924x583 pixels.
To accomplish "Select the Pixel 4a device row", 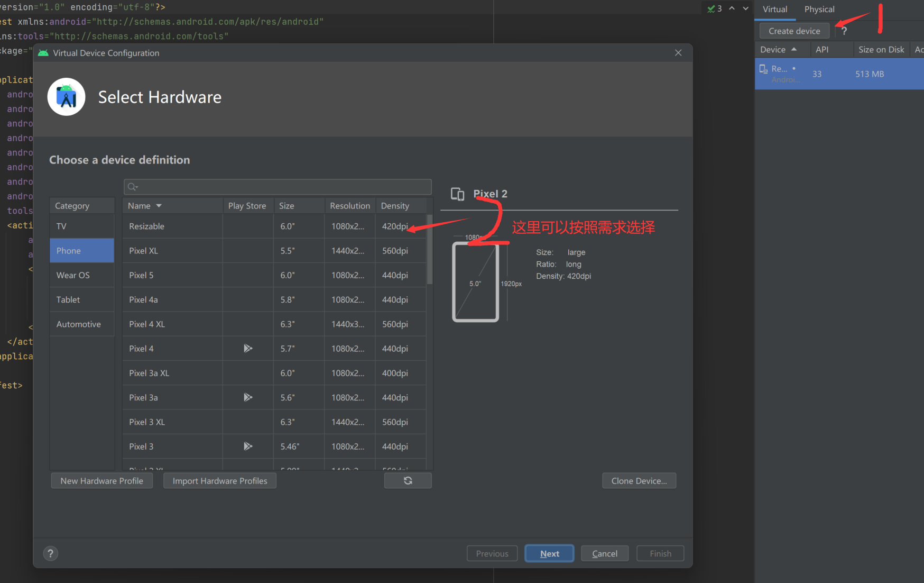I will (x=274, y=299).
